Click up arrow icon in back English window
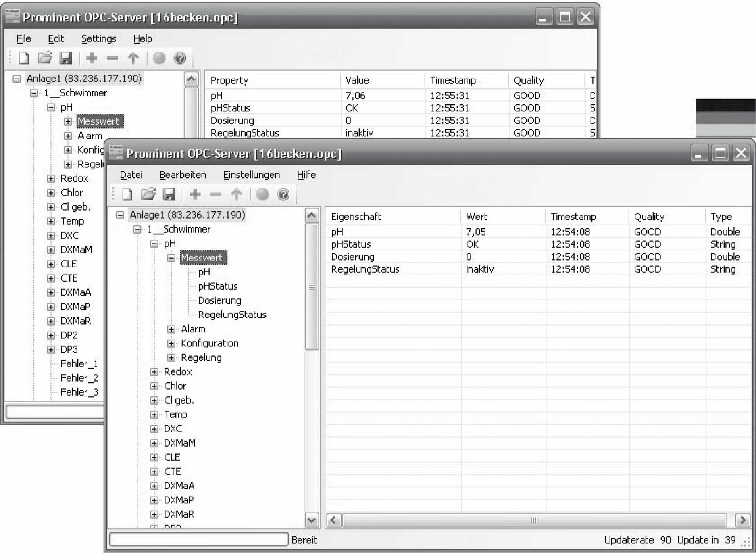The image size is (756, 553). (x=133, y=58)
